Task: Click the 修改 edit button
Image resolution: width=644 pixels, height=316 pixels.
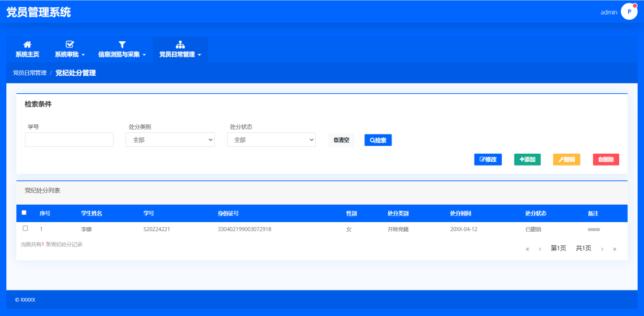Action: click(488, 159)
